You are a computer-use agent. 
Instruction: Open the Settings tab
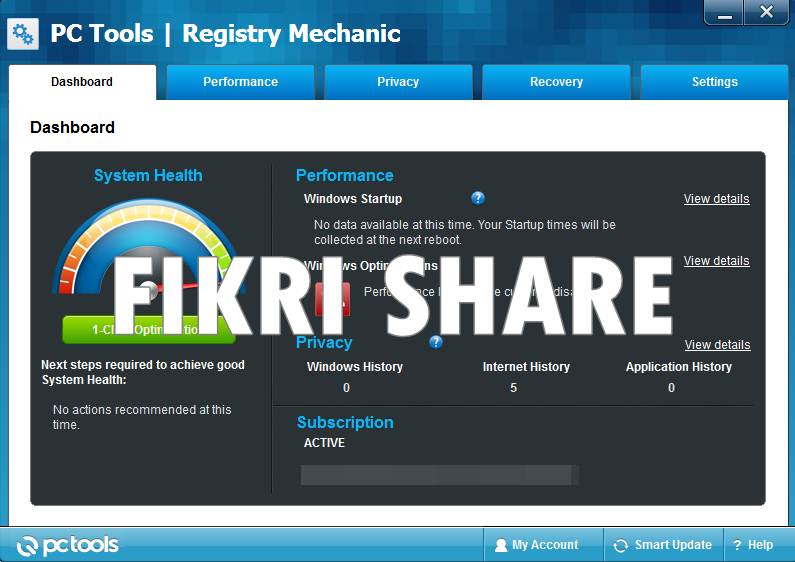pyautogui.click(x=714, y=82)
